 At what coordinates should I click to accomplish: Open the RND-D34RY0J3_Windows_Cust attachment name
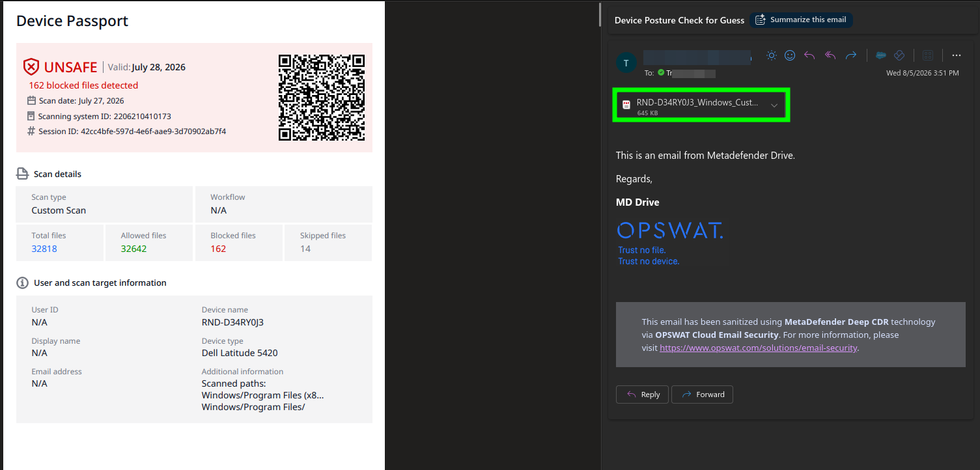[x=697, y=103]
